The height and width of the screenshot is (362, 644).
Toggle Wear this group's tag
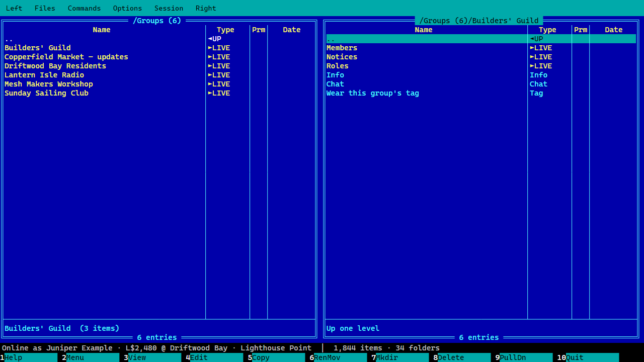coord(481,93)
